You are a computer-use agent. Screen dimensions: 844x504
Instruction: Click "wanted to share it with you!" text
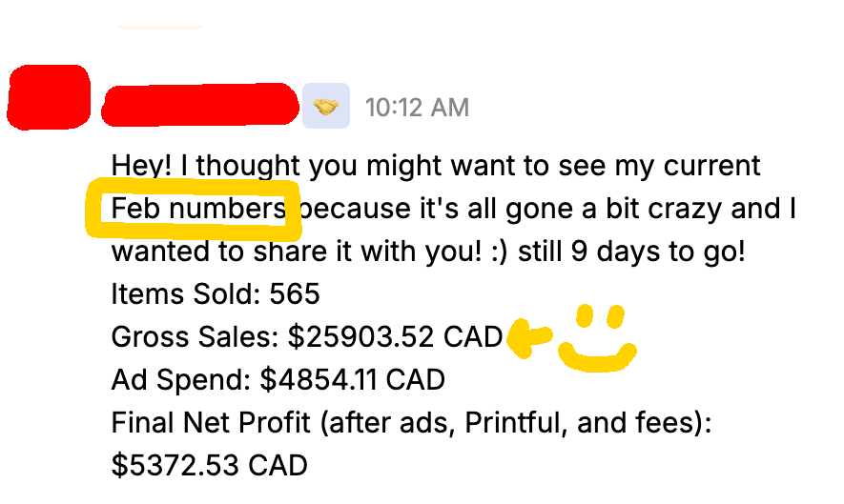coord(296,252)
